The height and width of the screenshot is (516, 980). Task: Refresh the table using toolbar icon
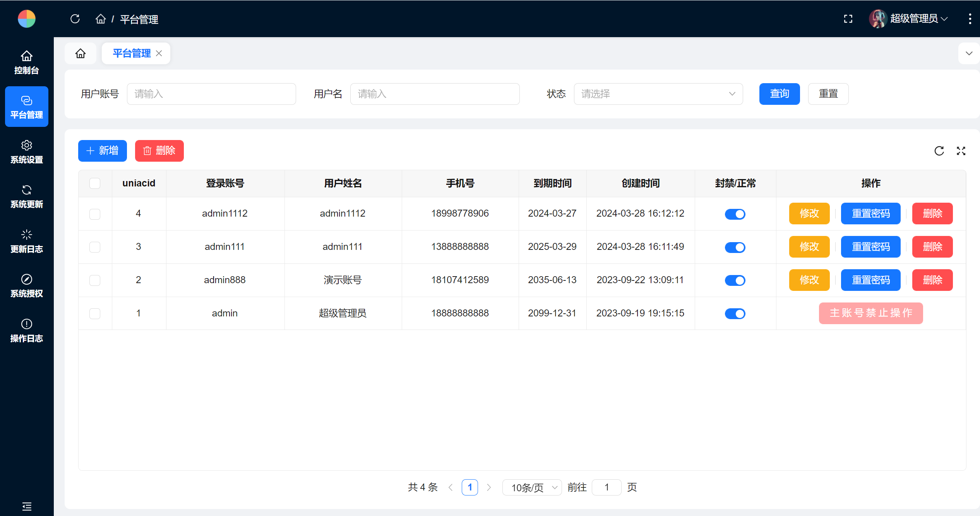point(939,151)
